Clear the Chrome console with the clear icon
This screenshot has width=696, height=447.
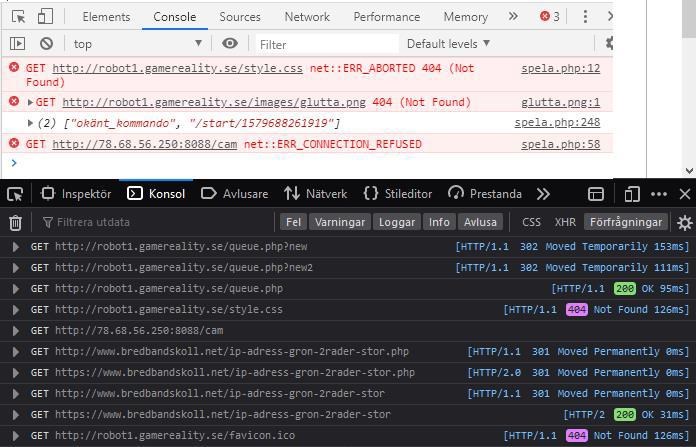point(46,44)
